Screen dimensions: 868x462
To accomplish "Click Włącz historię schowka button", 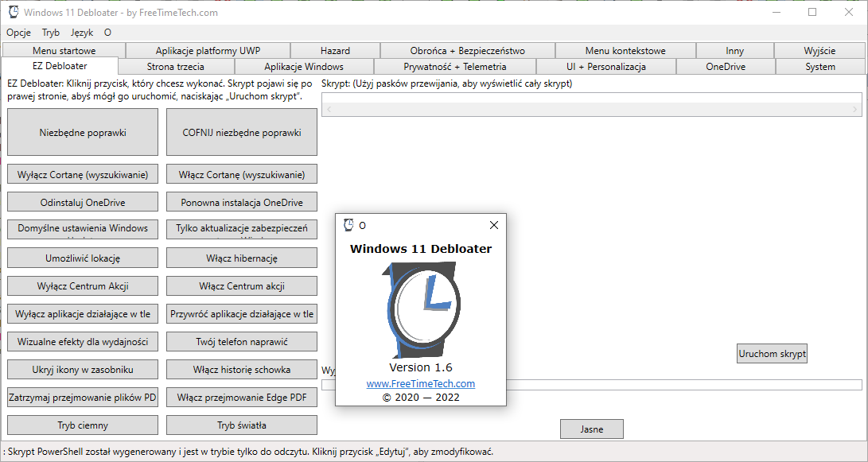I will coord(242,369).
